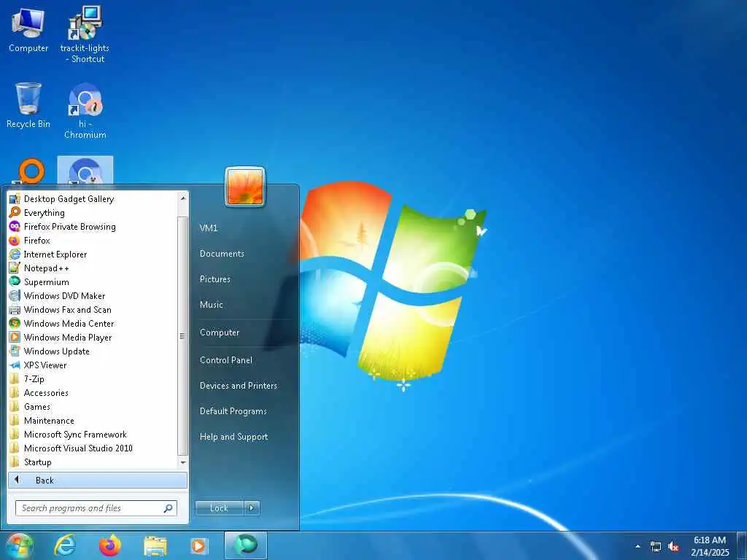747x560 pixels.
Task: Click the Lock button
Action: 220,508
